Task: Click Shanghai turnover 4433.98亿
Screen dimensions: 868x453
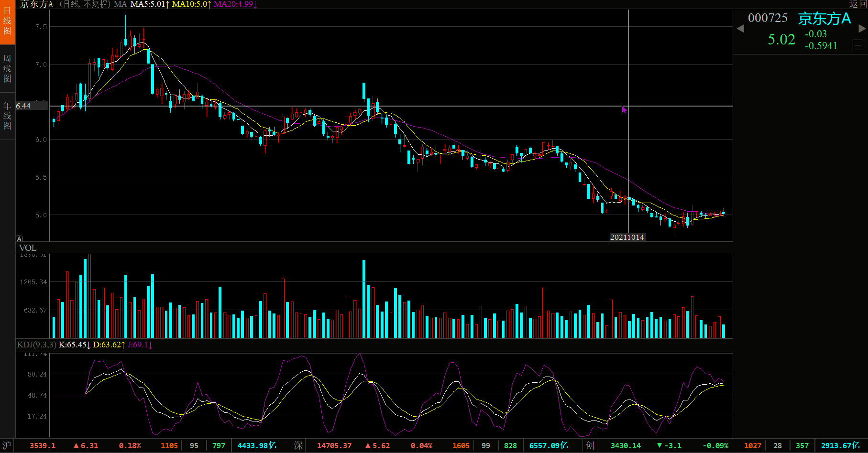Action: coord(257,445)
